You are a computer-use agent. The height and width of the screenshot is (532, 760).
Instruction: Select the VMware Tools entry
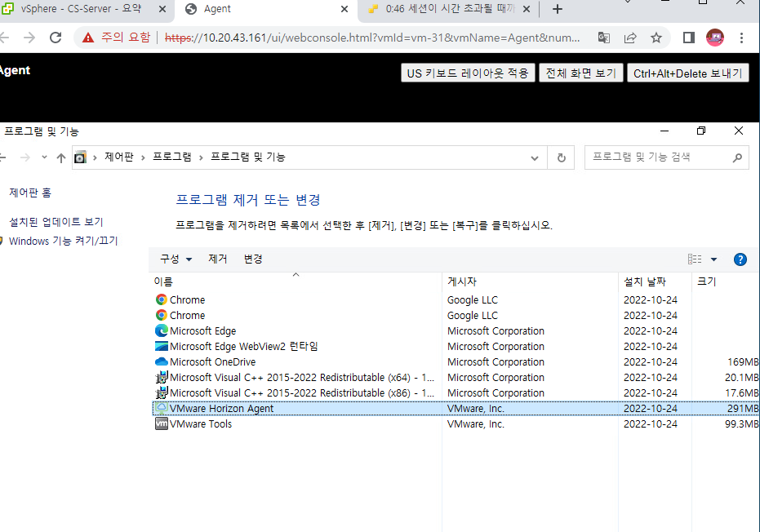click(456, 424)
